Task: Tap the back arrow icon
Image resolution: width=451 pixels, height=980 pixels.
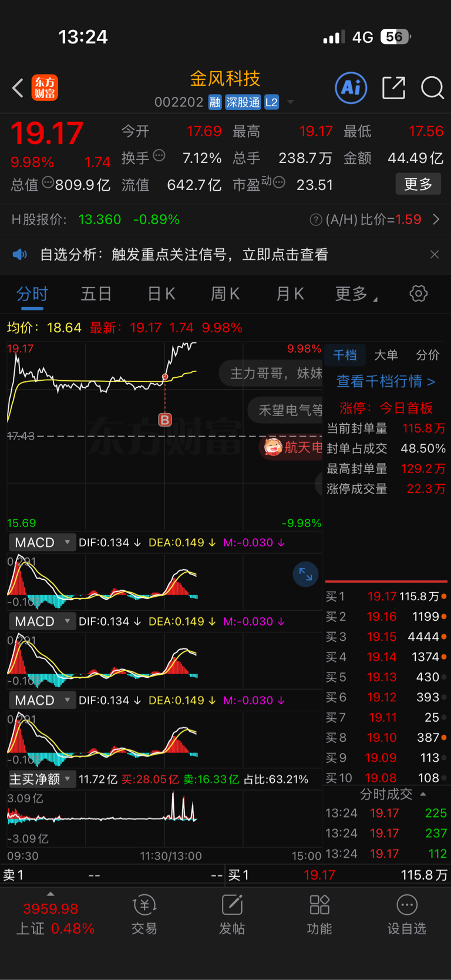Action: pyautogui.click(x=18, y=88)
